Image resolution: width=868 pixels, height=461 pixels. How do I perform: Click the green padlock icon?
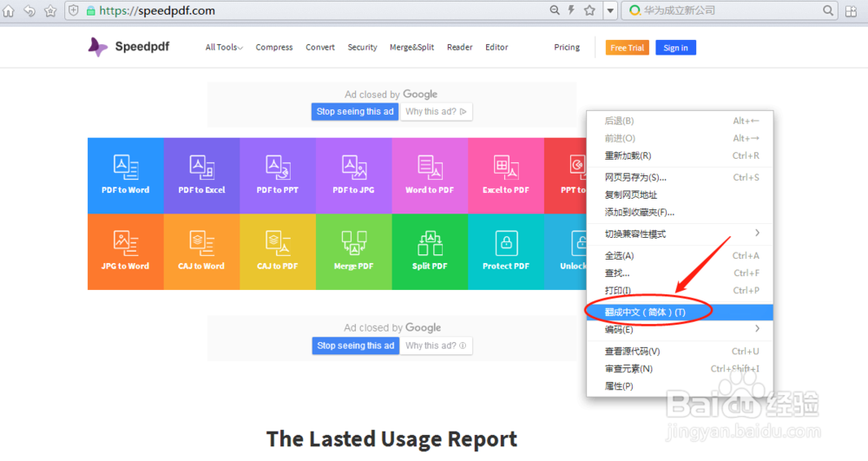(x=91, y=10)
